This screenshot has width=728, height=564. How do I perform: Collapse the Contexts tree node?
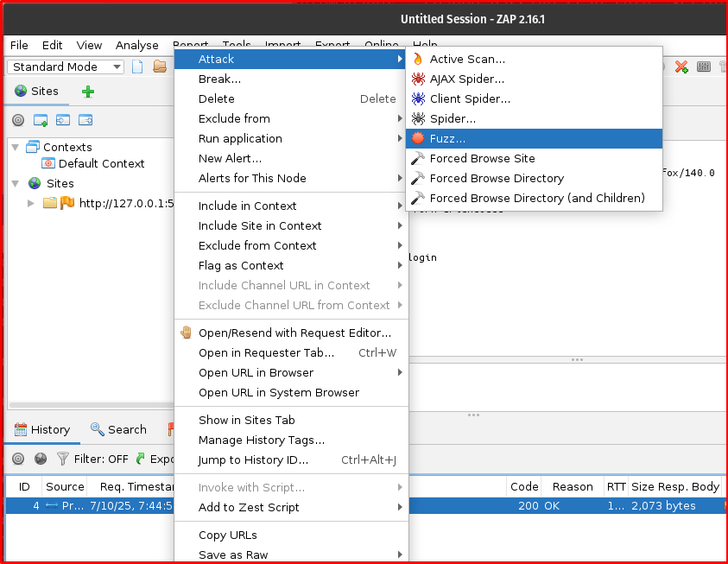point(16,147)
